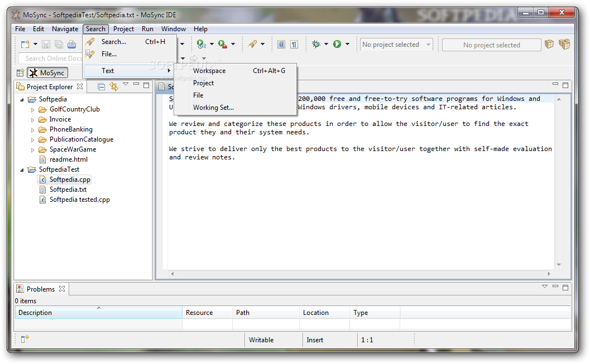
Task: Select readme.html in Project Explorer
Action: [x=69, y=159]
